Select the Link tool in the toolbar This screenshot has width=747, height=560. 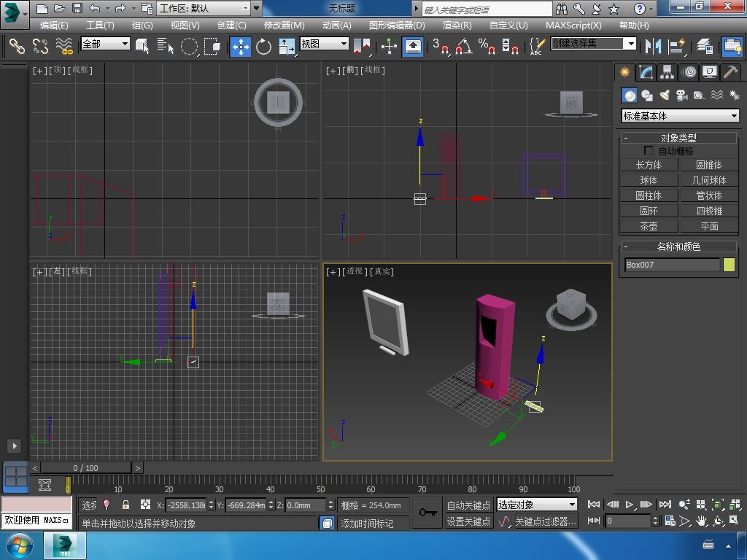point(17,46)
